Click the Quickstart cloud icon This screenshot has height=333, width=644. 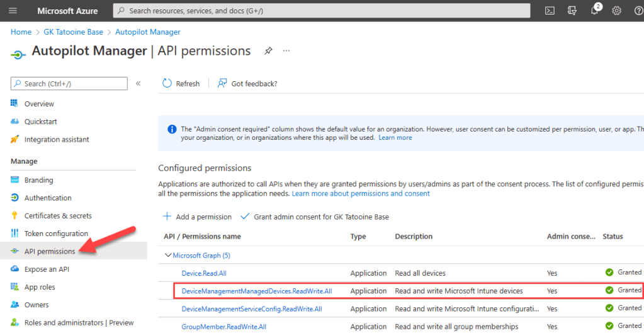tap(14, 121)
